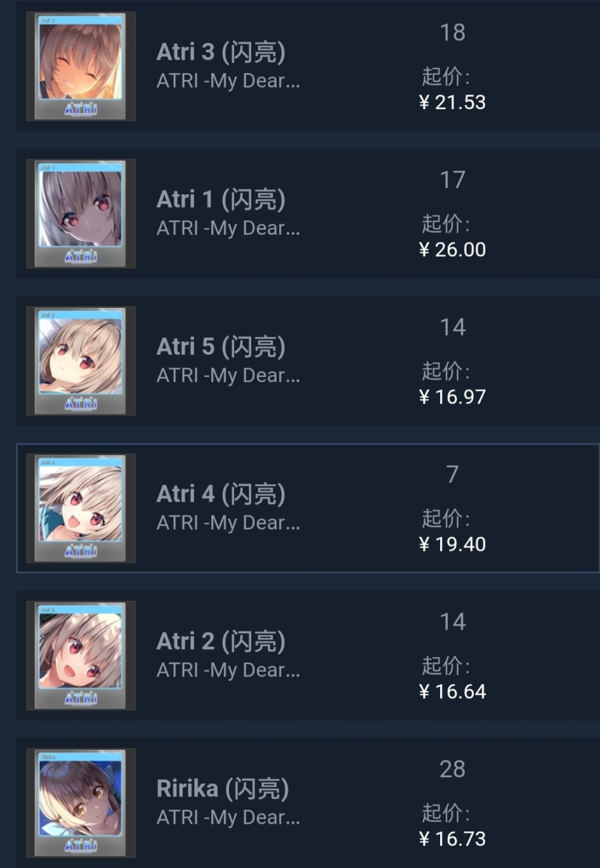Open the Atri 4 (闪亮) listing title
The image size is (600, 868).
point(221,494)
